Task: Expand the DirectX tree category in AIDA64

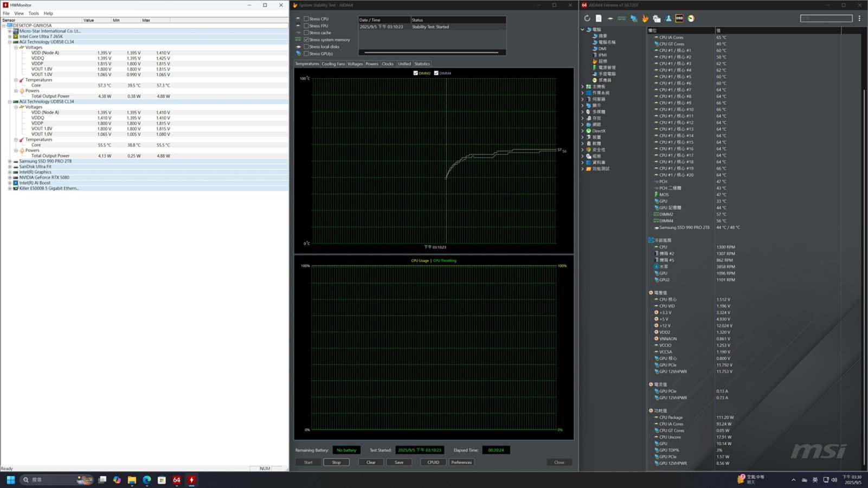Action: pyautogui.click(x=583, y=131)
